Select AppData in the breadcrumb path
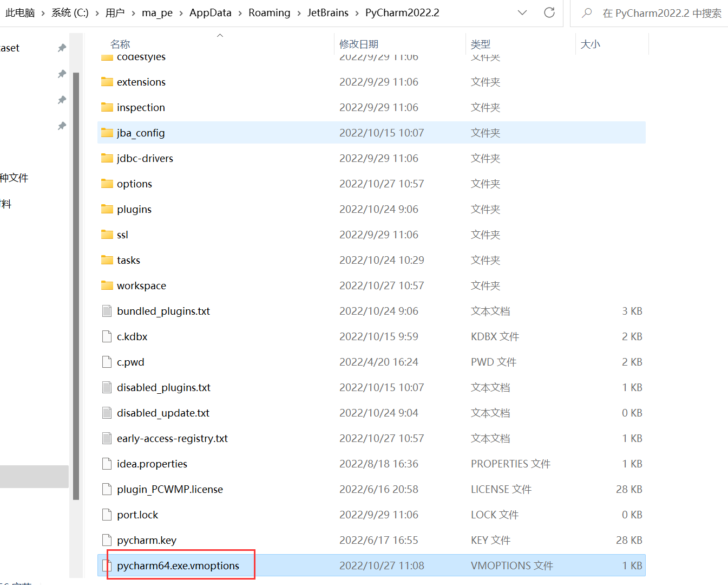The image size is (728, 585). [211, 12]
